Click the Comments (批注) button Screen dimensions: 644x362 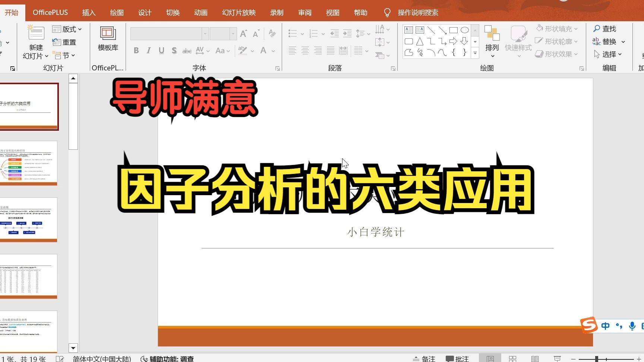[x=458, y=359]
